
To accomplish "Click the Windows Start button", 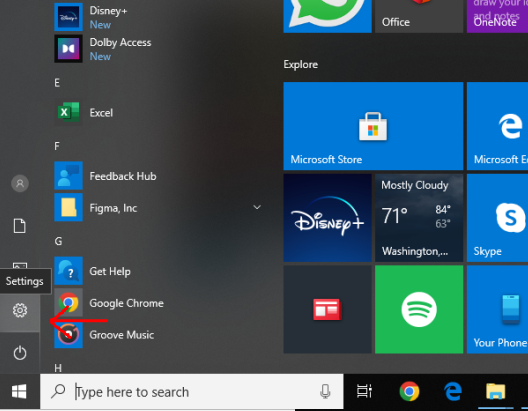I will click(x=19, y=391).
